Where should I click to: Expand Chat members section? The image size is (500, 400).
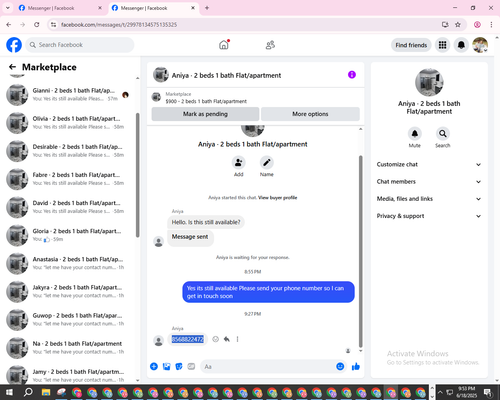click(429, 182)
